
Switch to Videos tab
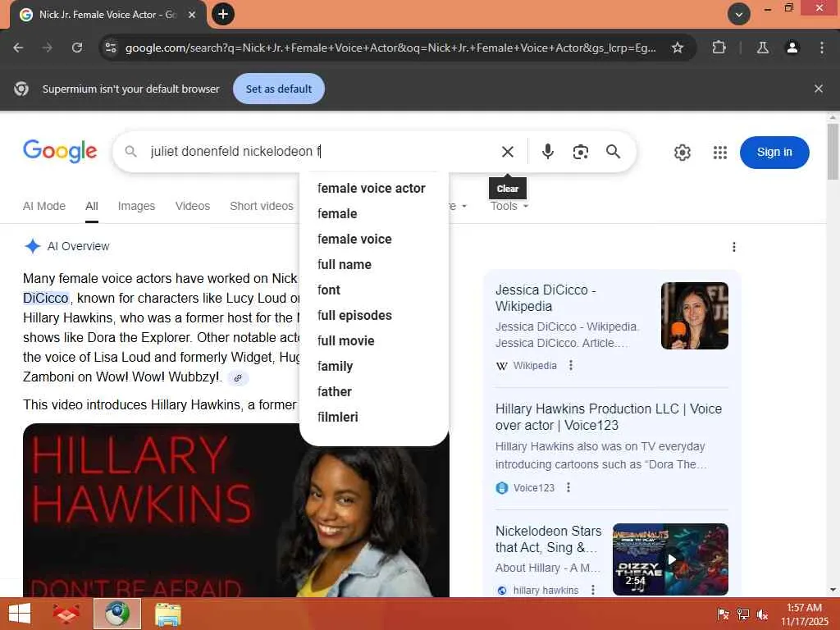point(192,206)
